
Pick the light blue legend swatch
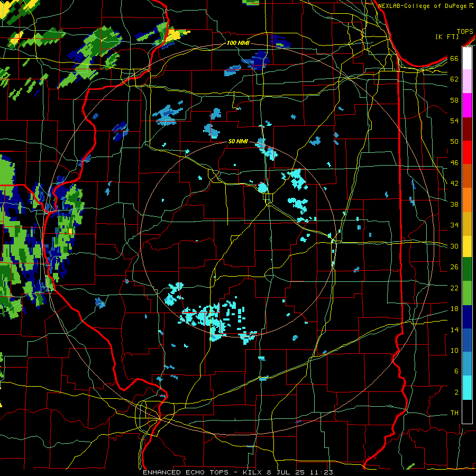click(x=467, y=364)
